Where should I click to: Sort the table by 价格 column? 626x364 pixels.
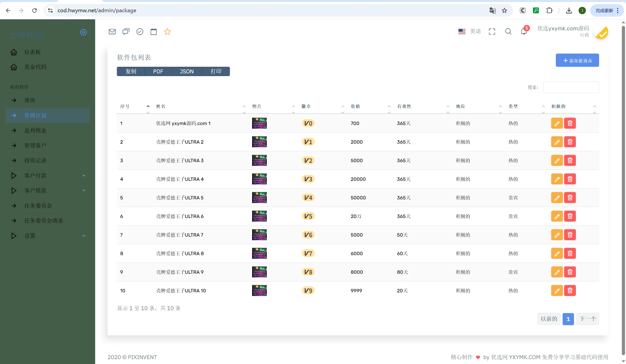[x=355, y=106]
